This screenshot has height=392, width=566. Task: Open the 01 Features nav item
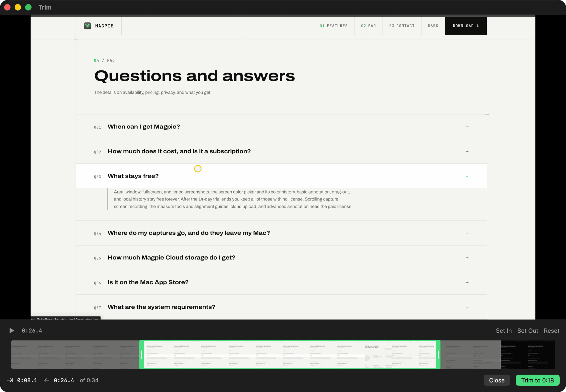[333, 26]
